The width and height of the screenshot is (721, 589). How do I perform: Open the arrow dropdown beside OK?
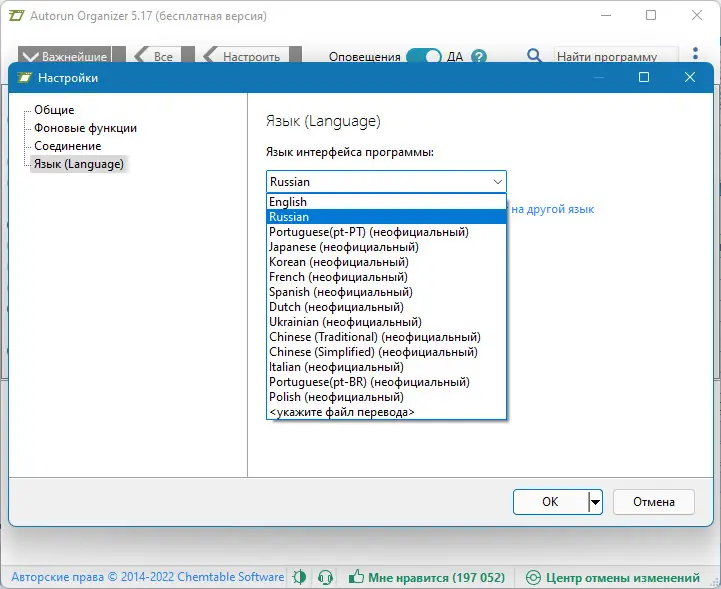[x=595, y=502]
